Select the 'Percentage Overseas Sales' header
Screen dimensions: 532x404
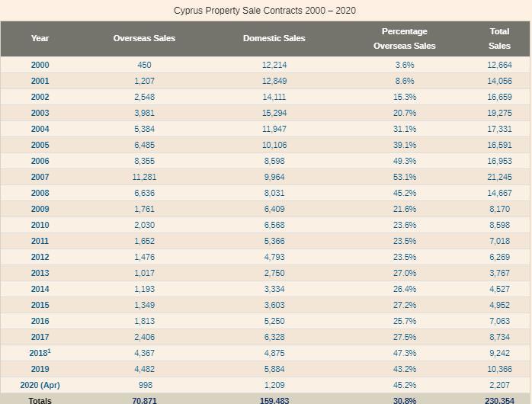[404, 38]
